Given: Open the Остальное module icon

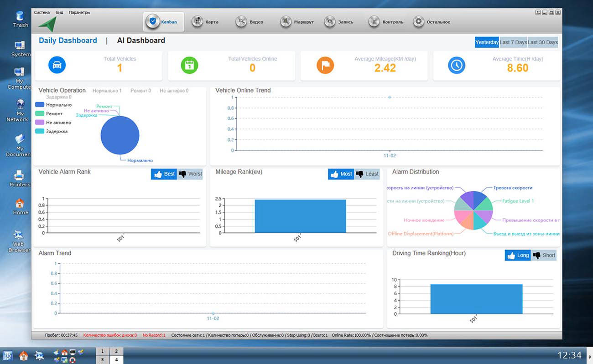Looking at the screenshot, I should pos(418,22).
